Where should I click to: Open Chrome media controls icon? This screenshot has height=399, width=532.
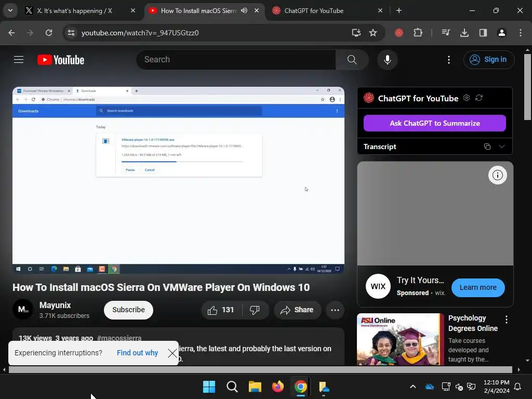click(445, 33)
